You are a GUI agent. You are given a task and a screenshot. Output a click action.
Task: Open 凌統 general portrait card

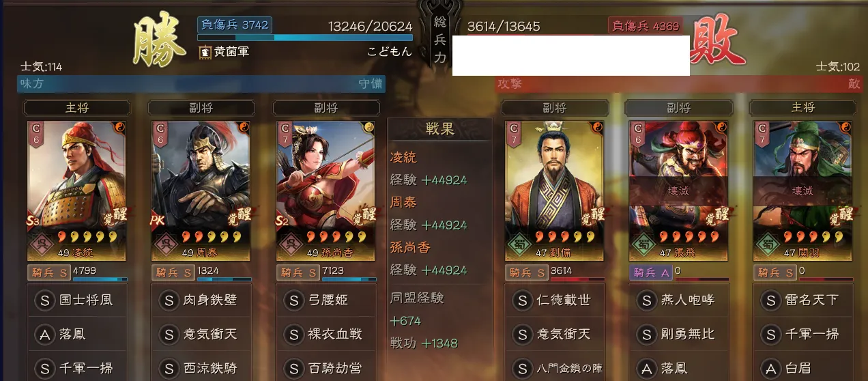pos(76,191)
